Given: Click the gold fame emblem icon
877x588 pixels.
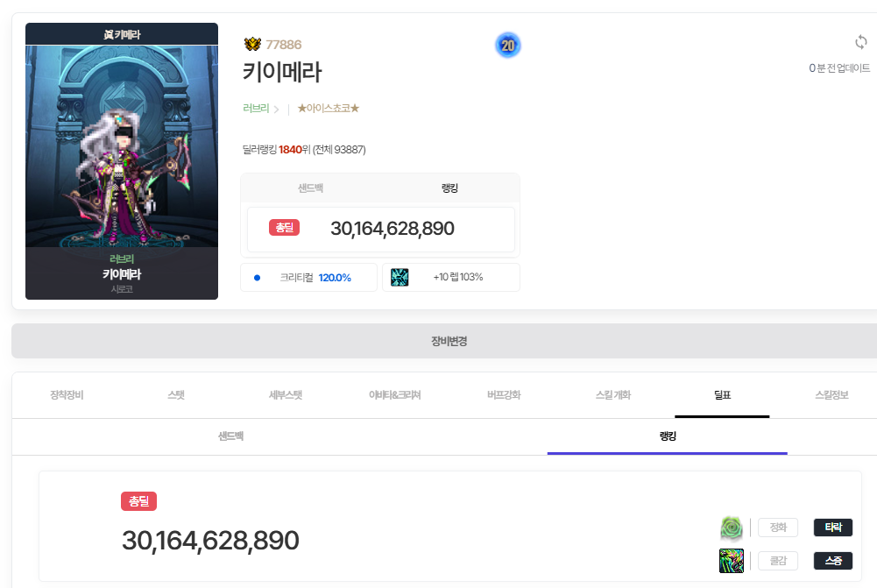Looking at the screenshot, I should (x=252, y=45).
